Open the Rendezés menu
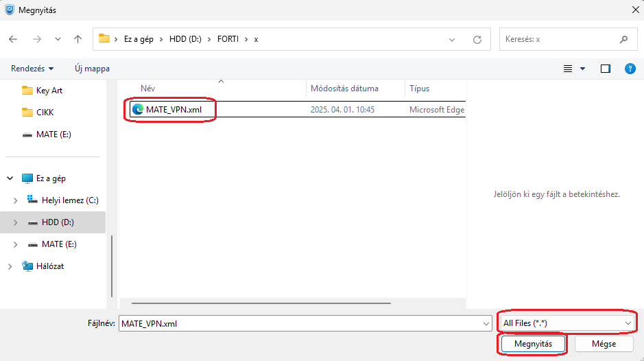The width and height of the screenshot is (644, 361). (x=32, y=69)
